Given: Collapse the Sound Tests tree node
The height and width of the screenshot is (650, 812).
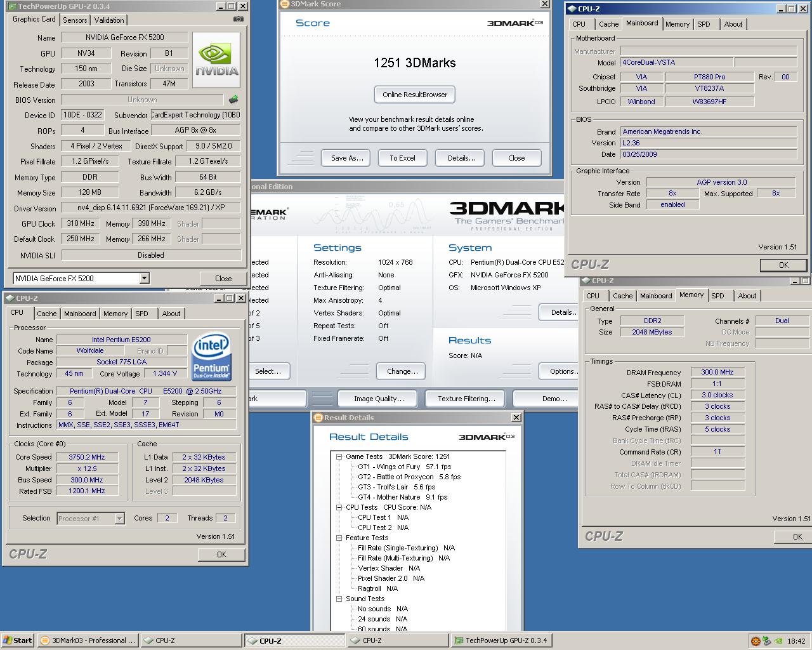Looking at the screenshot, I should pos(339,599).
